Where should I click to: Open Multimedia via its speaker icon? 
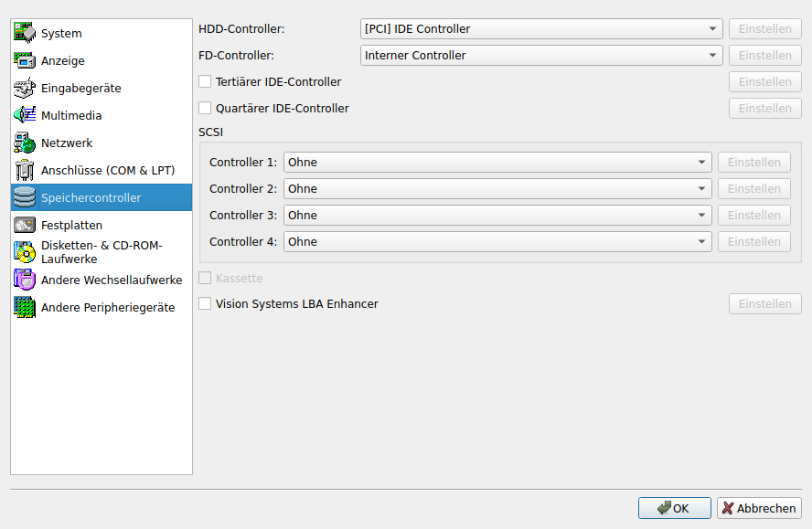click(x=25, y=115)
